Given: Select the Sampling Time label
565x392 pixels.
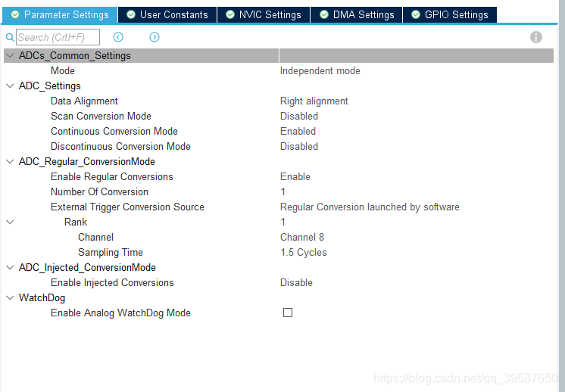Looking at the screenshot, I should click(x=111, y=252).
